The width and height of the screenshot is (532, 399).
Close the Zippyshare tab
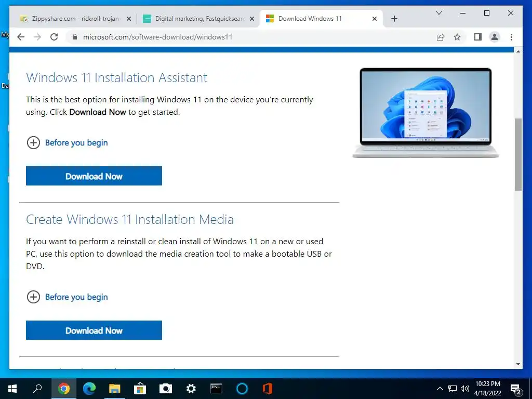[129, 19]
